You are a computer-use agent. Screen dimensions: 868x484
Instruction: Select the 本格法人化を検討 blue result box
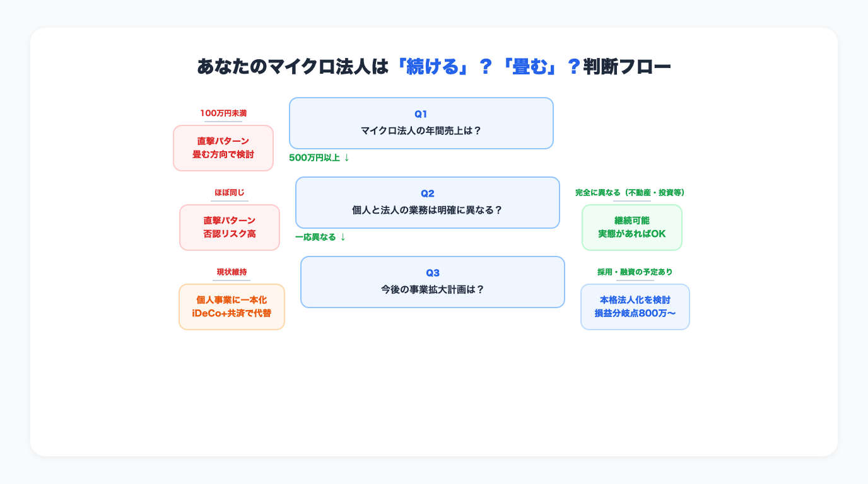(x=635, y=307)
